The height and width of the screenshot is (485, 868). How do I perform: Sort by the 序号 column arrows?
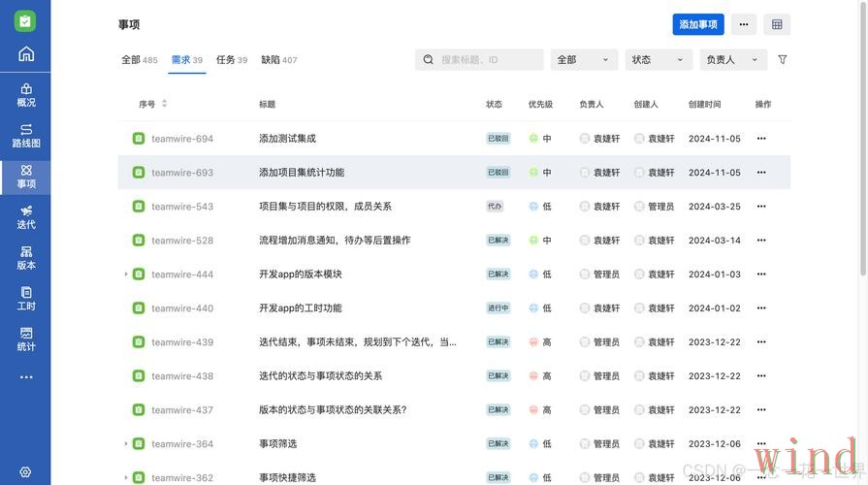click(x=164, y=104)
